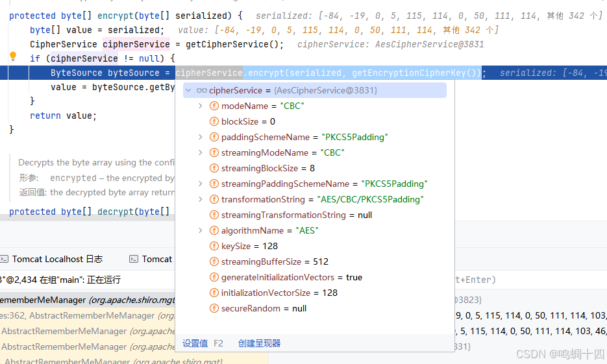Click the field icon beside secureRandom
This screenshot has width=607, height=364.
(214, 308)
